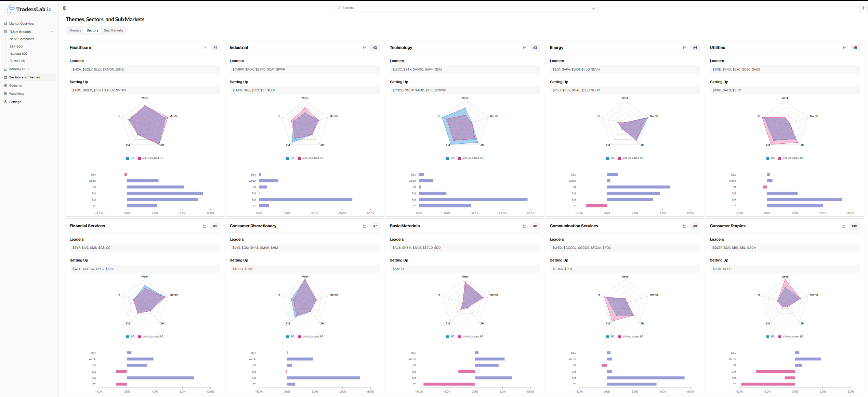Toggle the sidebar collapse icon
868x397 pixels.
65,8
